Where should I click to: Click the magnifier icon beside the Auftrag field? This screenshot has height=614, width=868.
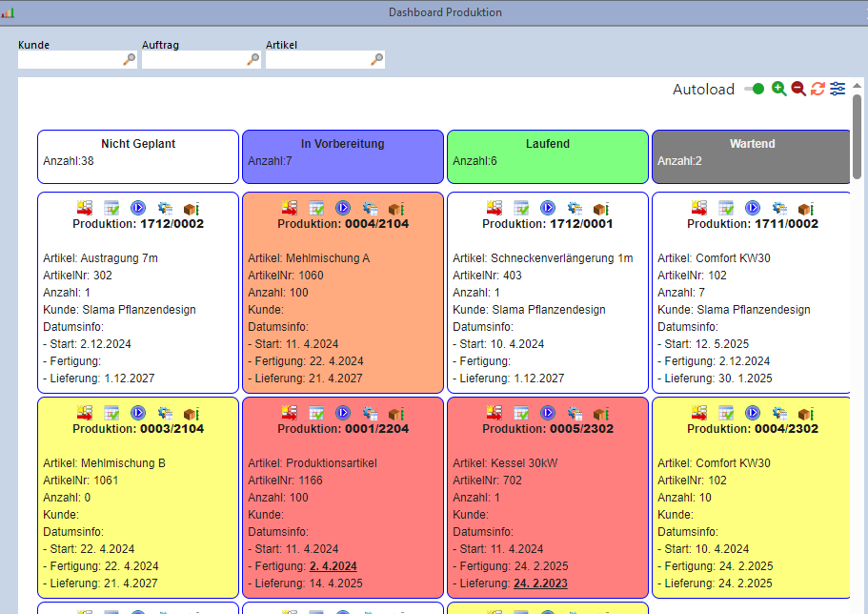coord(252,58)
